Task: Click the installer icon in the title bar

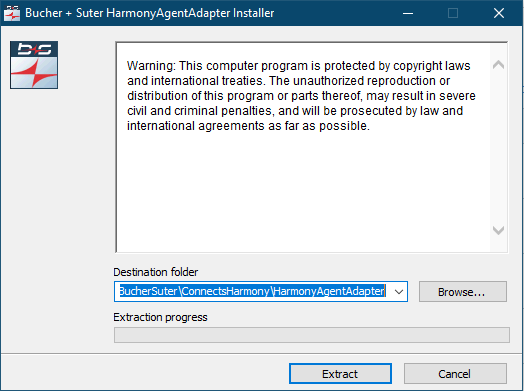Action: pyautogui.click(x=12, y=13)
